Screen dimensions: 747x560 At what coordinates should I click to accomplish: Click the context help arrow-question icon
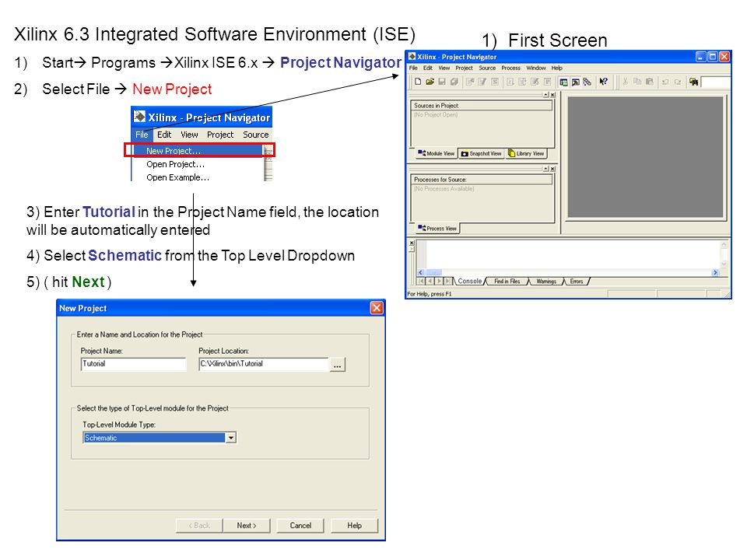(603, 82)
